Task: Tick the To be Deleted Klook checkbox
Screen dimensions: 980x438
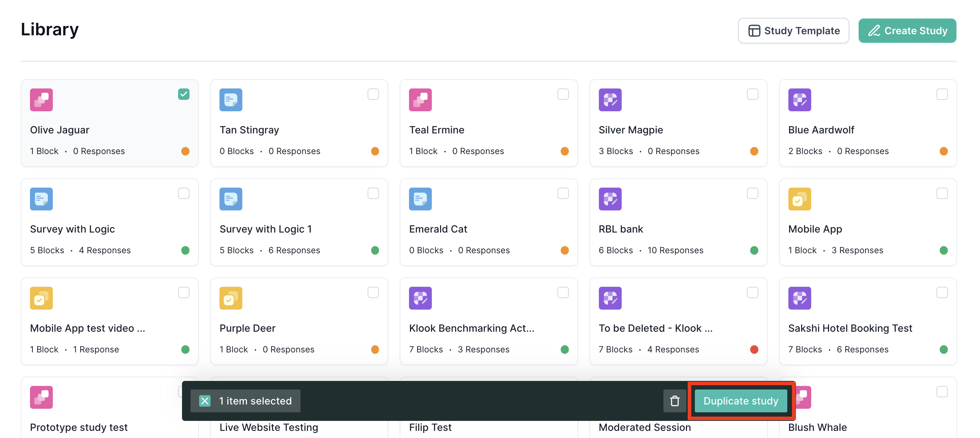Action: click(752, 292)
